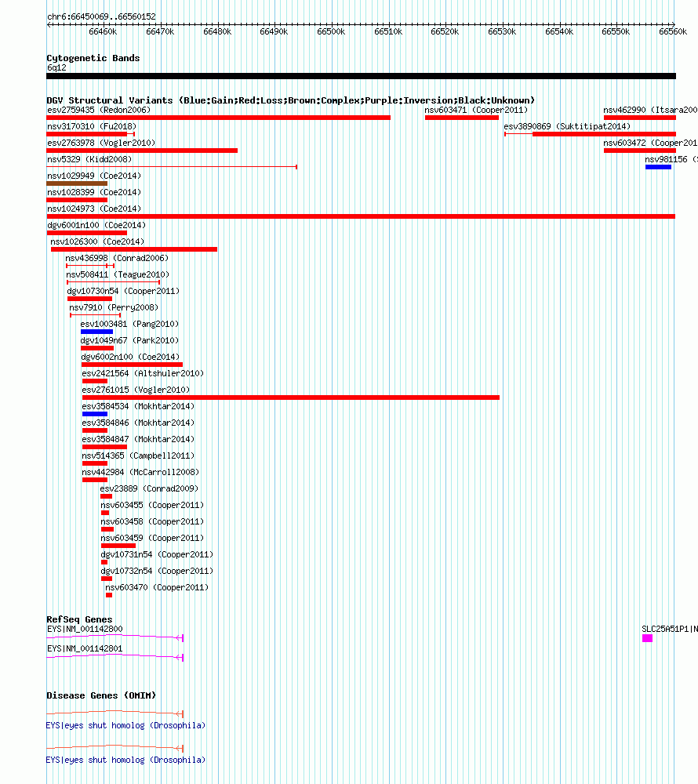
Task: Select nsv603458 (Cooper2011) label
Action: 152,521
